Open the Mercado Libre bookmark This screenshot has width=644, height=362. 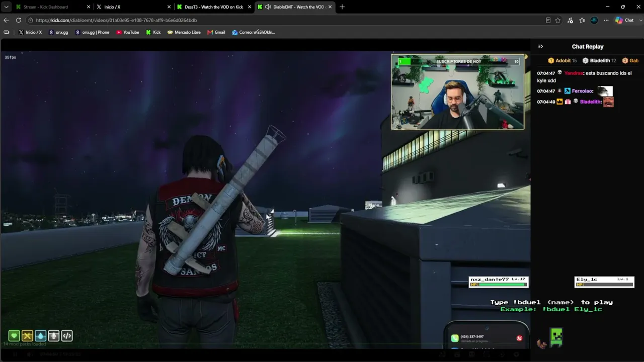tap(184, 32)
